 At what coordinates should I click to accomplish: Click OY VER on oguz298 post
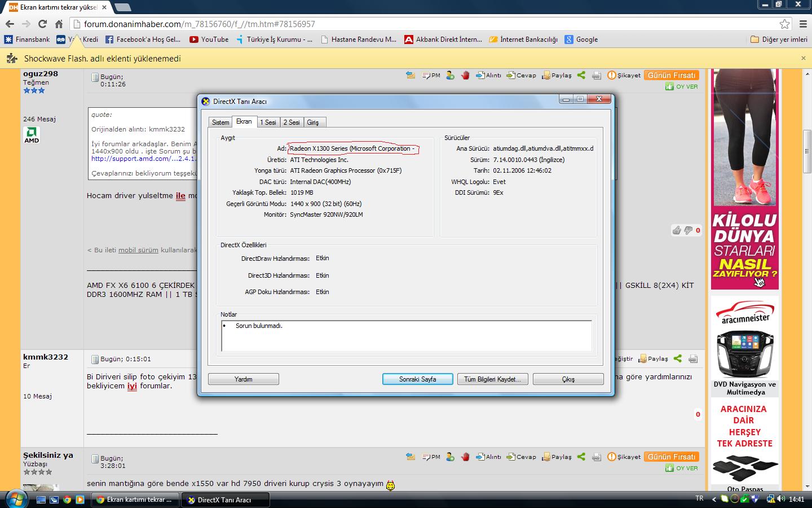[682, 86]
